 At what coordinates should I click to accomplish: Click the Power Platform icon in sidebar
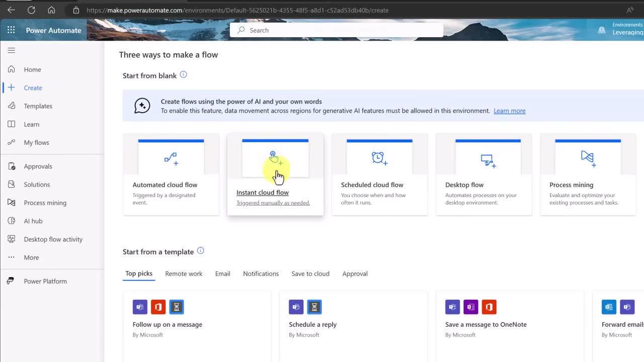(x=11, y=281)
